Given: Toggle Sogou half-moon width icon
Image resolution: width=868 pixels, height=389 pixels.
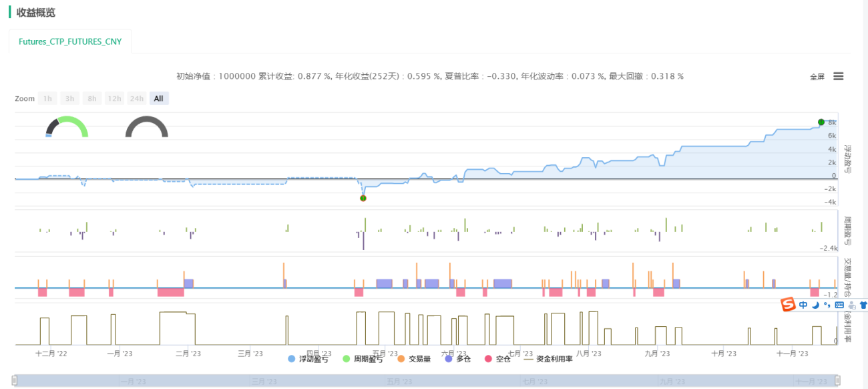Looking at the screenshot, I should tap(815, 305).
